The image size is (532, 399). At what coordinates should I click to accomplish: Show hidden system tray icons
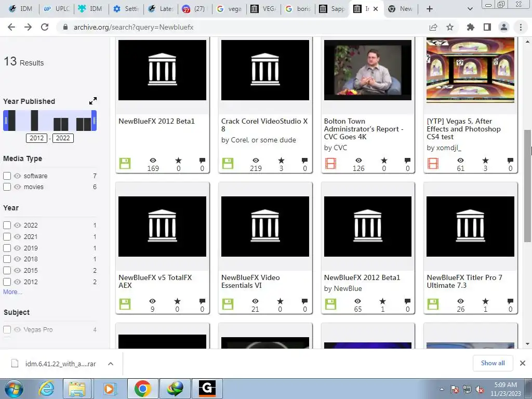click(x=442, y=389)
